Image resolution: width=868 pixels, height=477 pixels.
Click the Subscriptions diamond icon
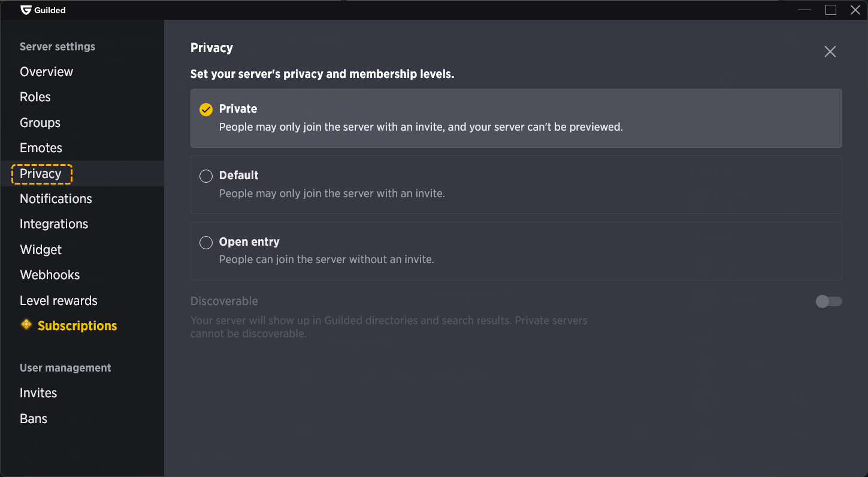(x=26, y=325)
